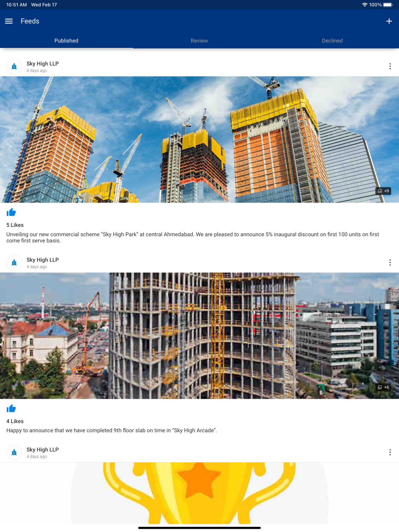Open more options for the trophy post
This screenshot has width=399, height=532.
pyautogui.click(x=390, y=452)
